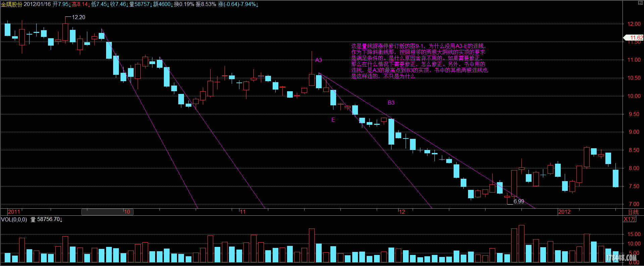644x266 pixels.
Task: Click the 换0.19% turnover rate
Action: coord(184,4)
